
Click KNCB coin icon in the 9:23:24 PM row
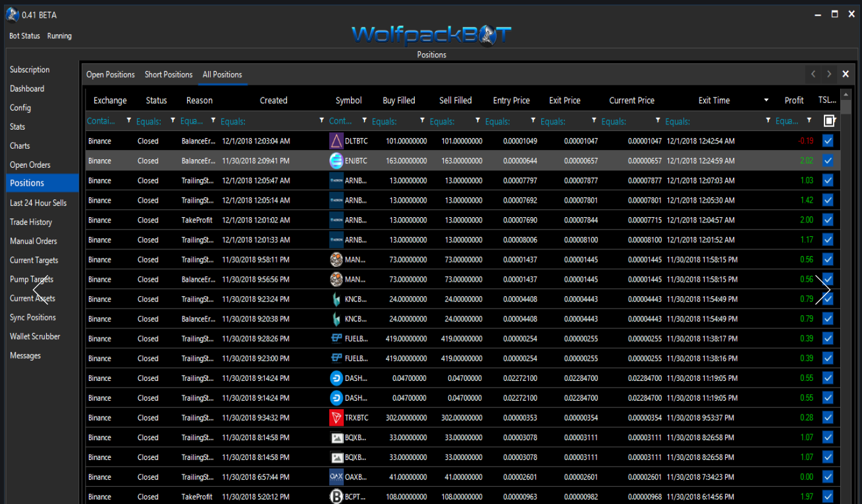[x=336, y=299]
